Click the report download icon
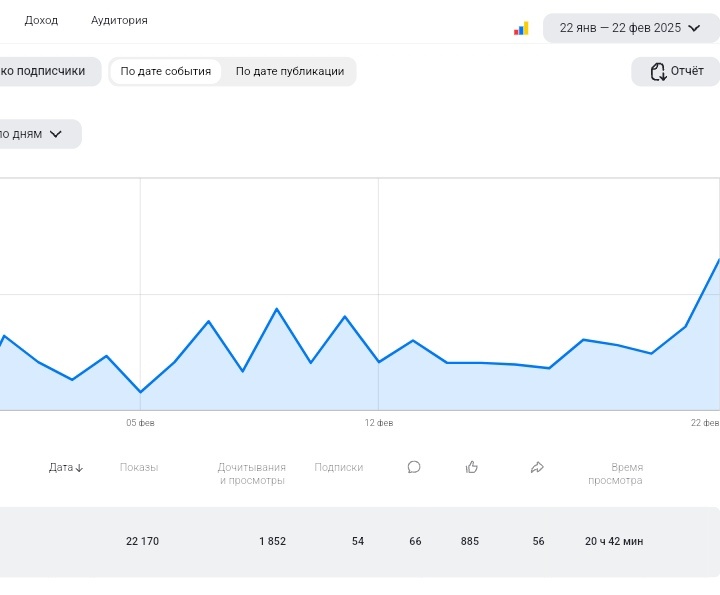The width and height of the screenshot is (720, 595). 658,72
